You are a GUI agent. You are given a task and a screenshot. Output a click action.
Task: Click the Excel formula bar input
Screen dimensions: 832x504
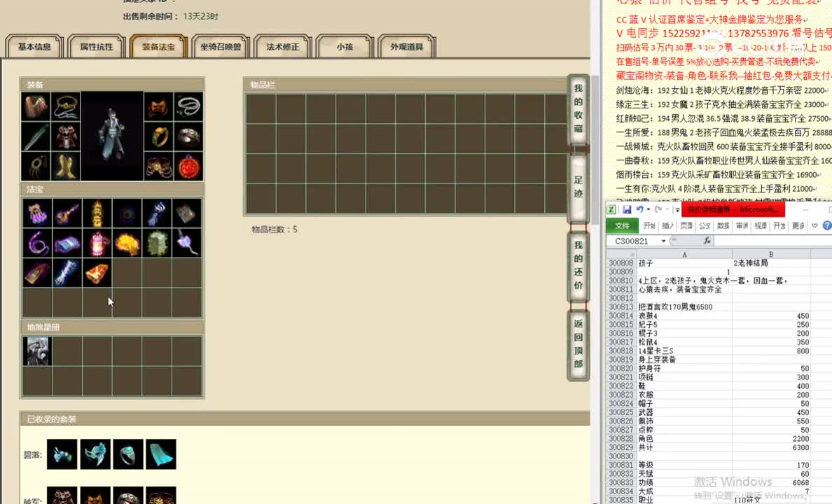(772, 241)
